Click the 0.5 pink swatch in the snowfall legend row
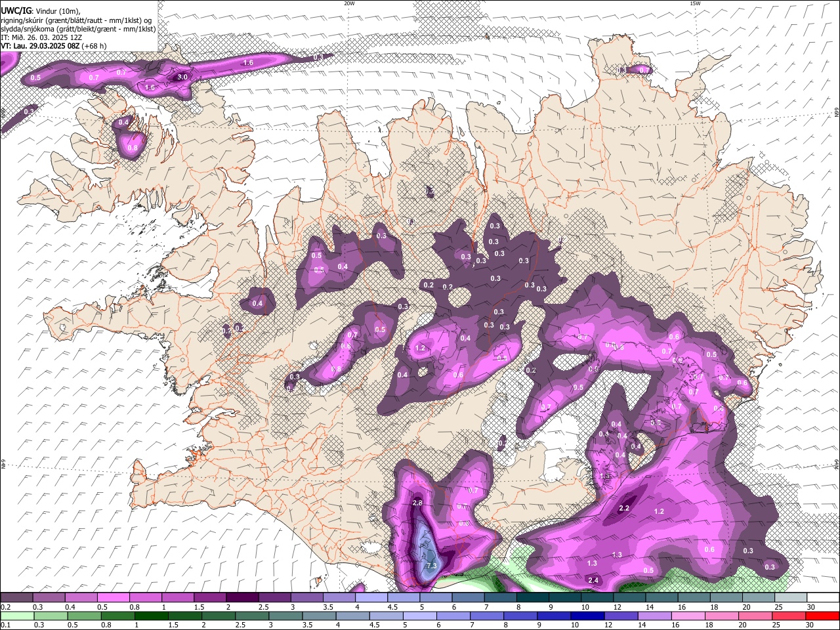 113,597
